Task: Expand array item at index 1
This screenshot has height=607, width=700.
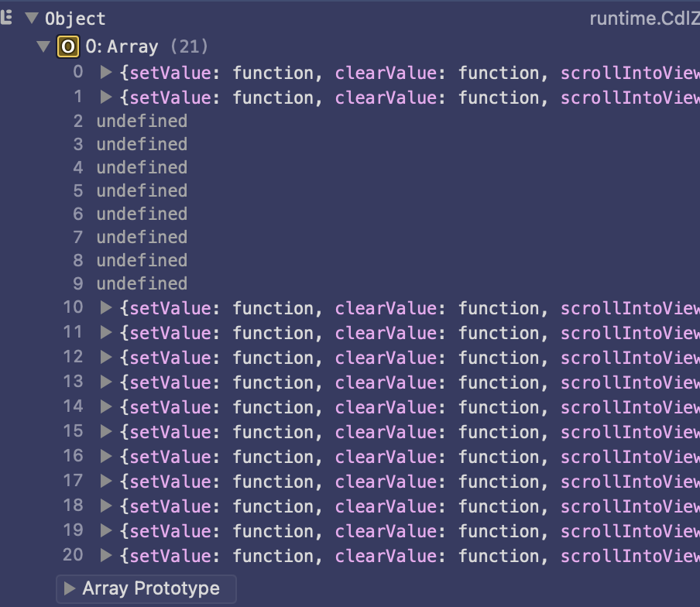Action: point(106,98)
